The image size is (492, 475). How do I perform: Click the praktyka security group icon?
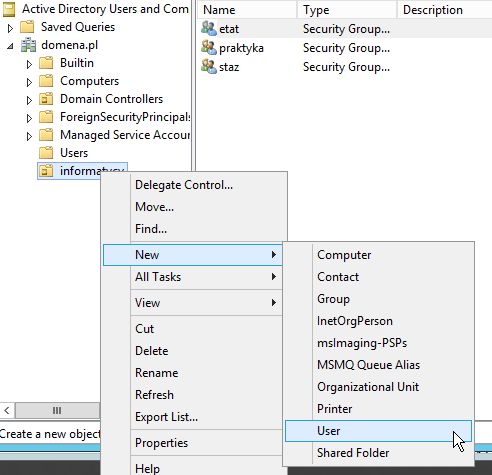[209, 48]
